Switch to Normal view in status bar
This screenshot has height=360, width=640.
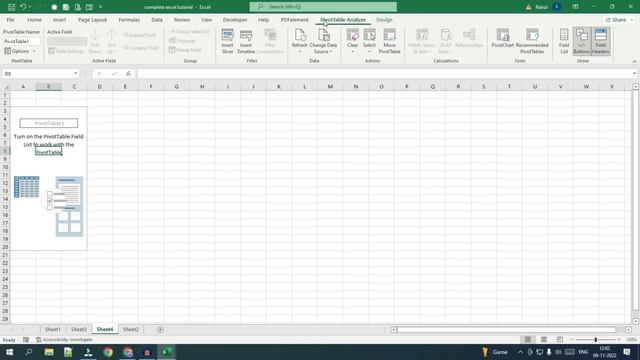coord(528,340)
